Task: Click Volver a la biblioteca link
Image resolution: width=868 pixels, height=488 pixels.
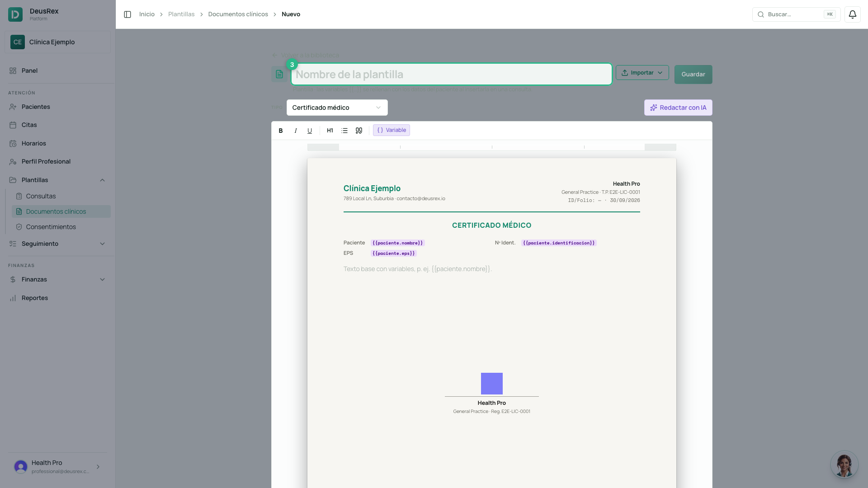Action: 306,55
